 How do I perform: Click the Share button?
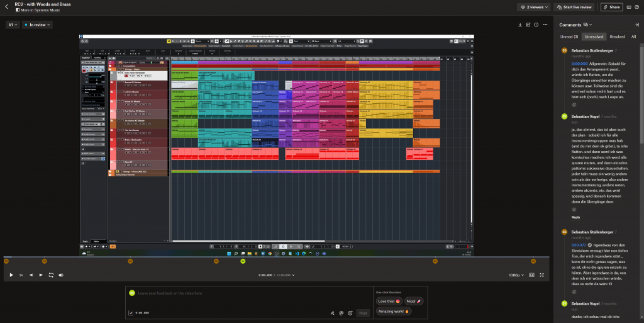pyautogui.click(x=611, y=7)
